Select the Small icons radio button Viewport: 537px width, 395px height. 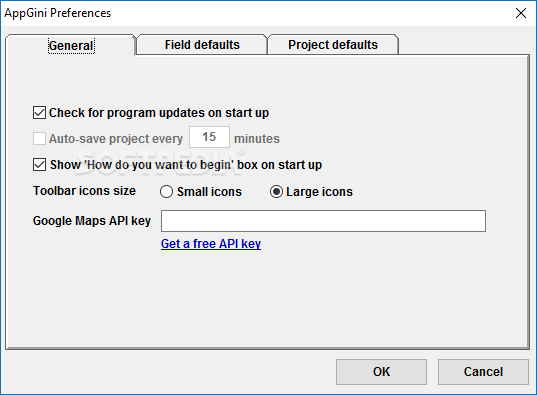166,192
